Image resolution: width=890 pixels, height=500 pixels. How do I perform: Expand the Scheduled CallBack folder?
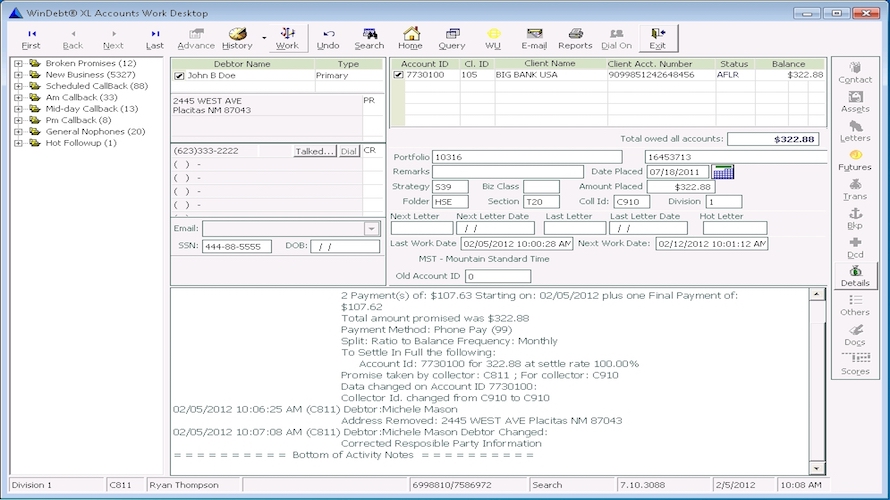coord(18,86)
